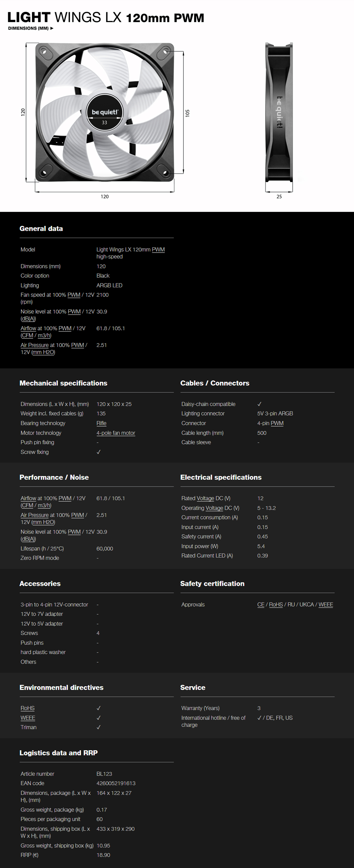The image size is (354, 868).
Task: Select operating voltage range 5 - 13.2
Action: 266,508
